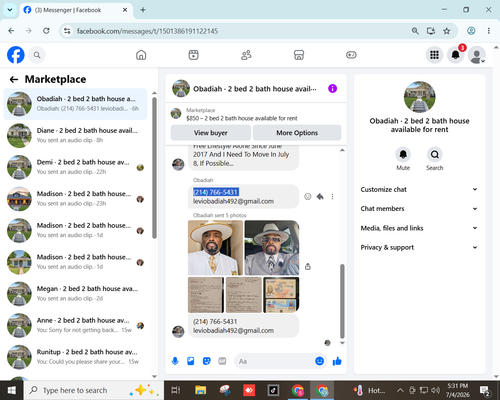
Task: Open the Windows notification center
Action: pos(484,390)
